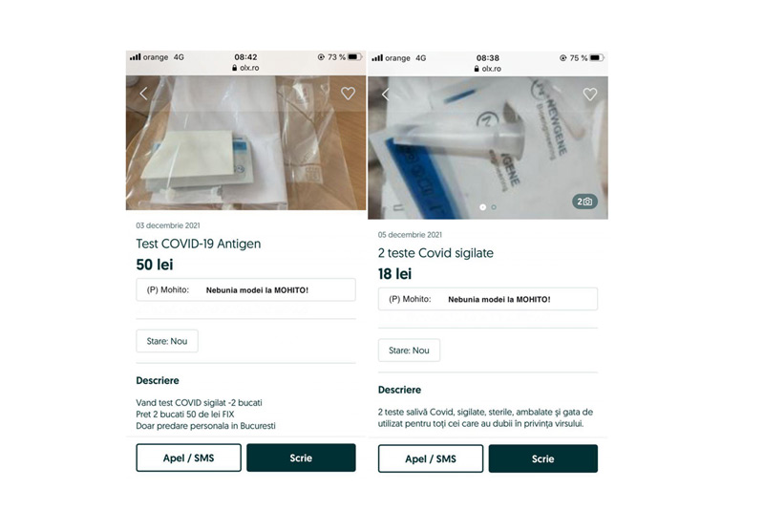Favorite the Test COVID-19 Antigen listing
The width and height of the screenshot is (764, 532).
click(348, 94)
